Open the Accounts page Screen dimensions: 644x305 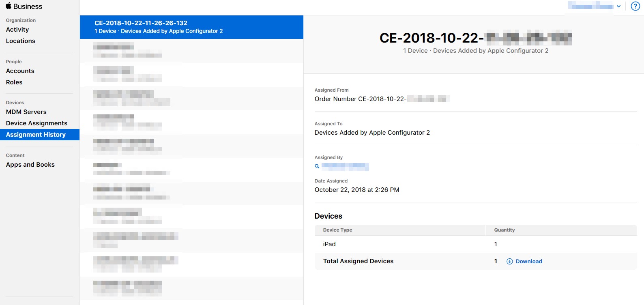(20, 71)
